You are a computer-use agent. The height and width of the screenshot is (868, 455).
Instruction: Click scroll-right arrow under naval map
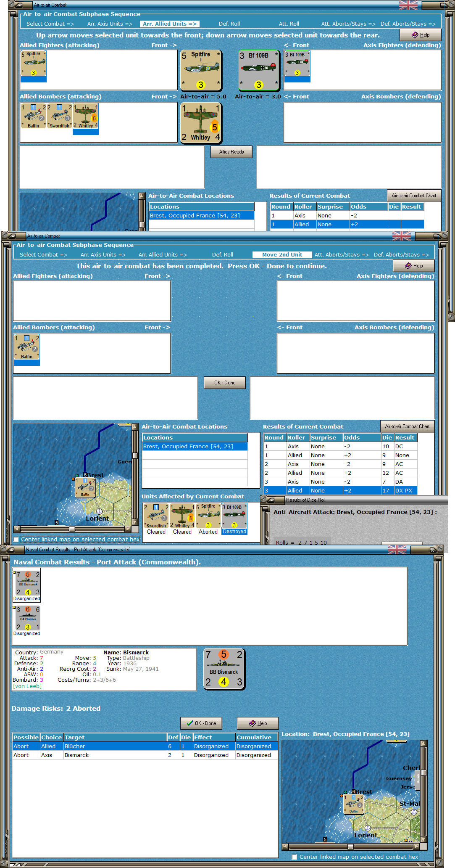click(x=416, y=847)
